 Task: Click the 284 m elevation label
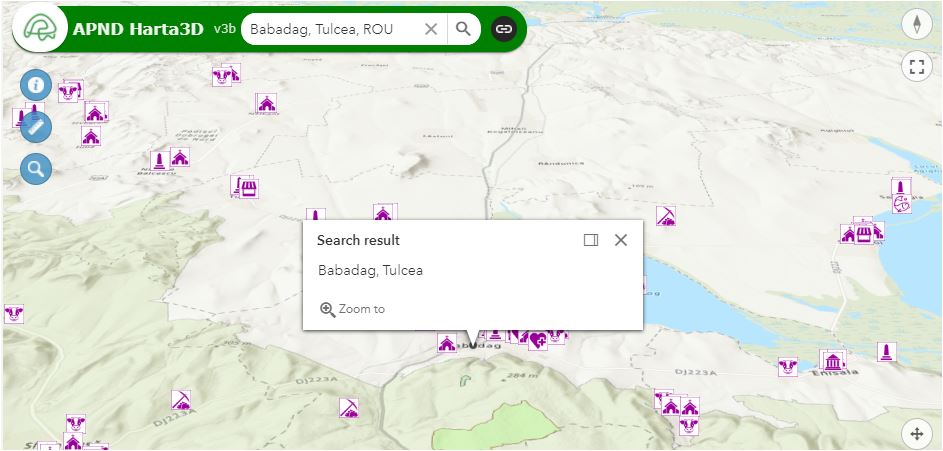pyautogui.click(x=524, y=376)
